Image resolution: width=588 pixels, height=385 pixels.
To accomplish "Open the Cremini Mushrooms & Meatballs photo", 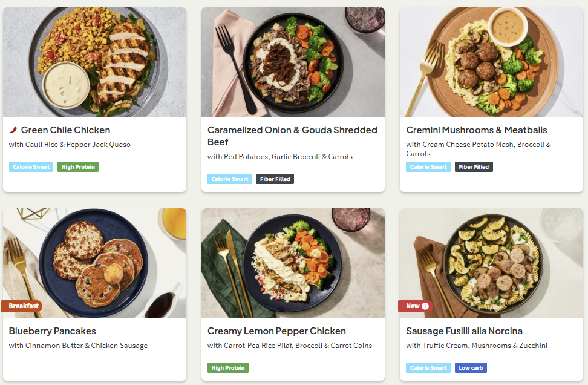I will (x=491, y=62).
